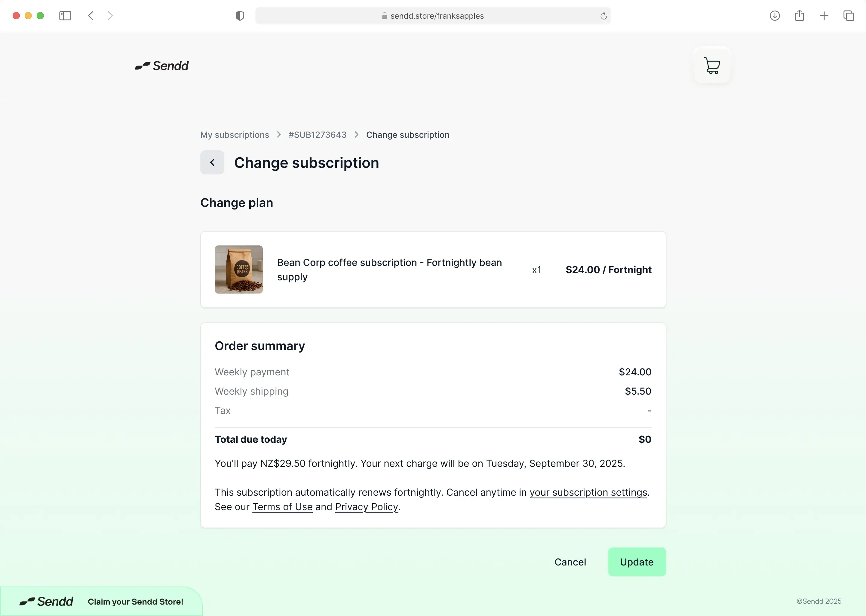This screenshot has width=866, height=616.
Task: Show Safari downloads
Action: point(775,16)
